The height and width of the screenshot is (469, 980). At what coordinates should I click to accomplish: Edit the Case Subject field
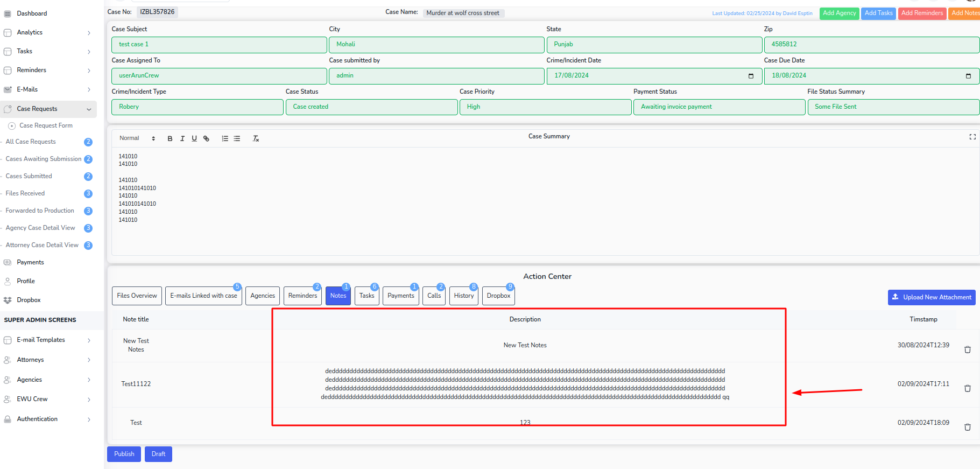click(x=219, y=45)
